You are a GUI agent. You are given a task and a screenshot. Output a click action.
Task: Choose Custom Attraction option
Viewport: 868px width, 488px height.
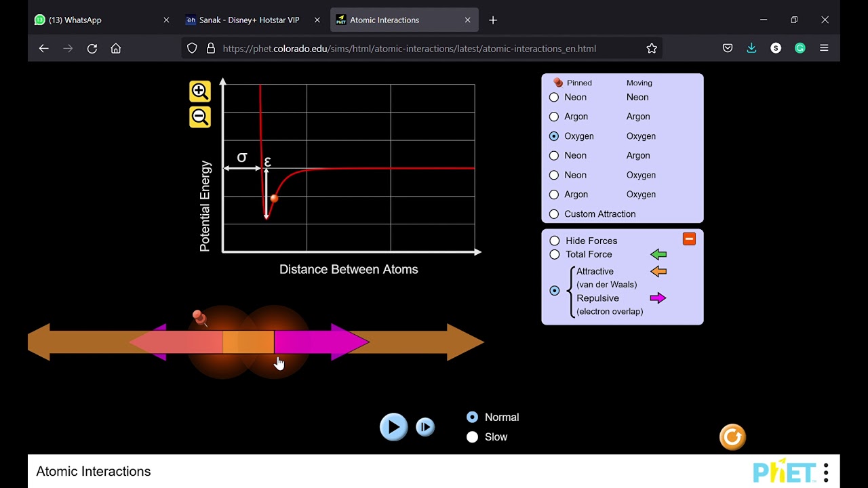554,214
